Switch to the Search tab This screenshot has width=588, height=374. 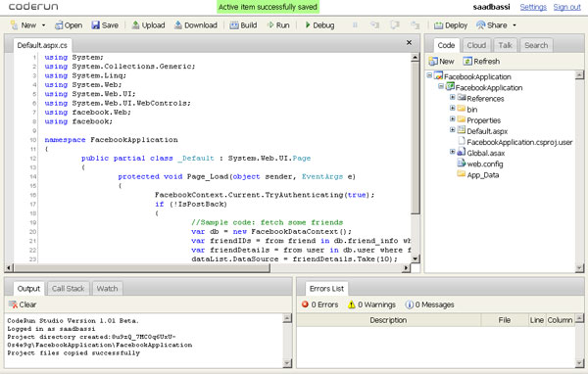(x=536, y=45)
